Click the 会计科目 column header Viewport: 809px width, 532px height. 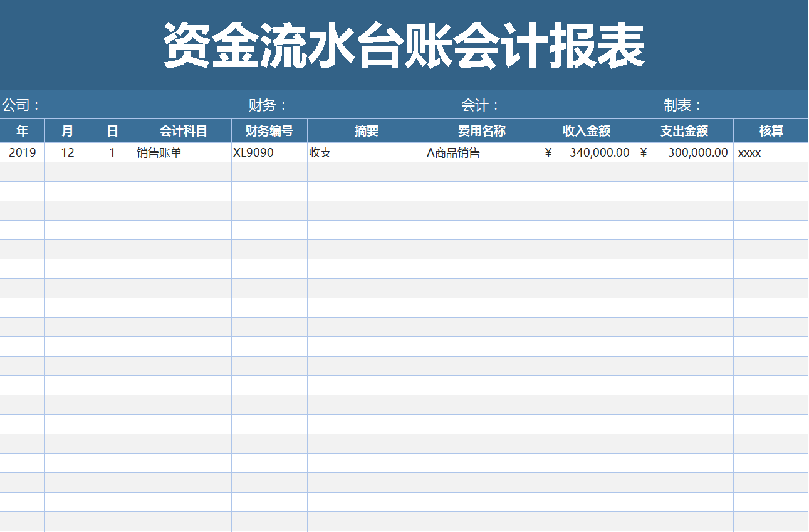coord(184,131)
